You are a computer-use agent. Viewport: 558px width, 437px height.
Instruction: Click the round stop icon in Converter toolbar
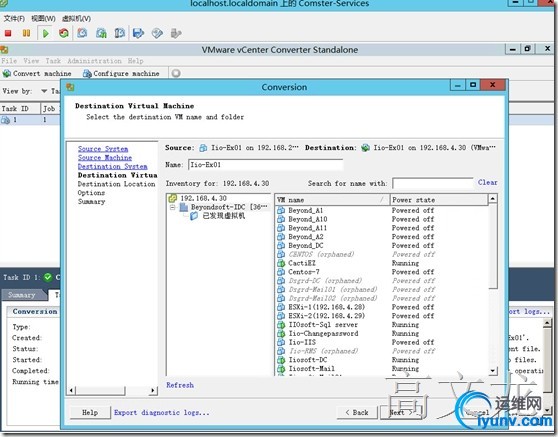tap(176, 73)
